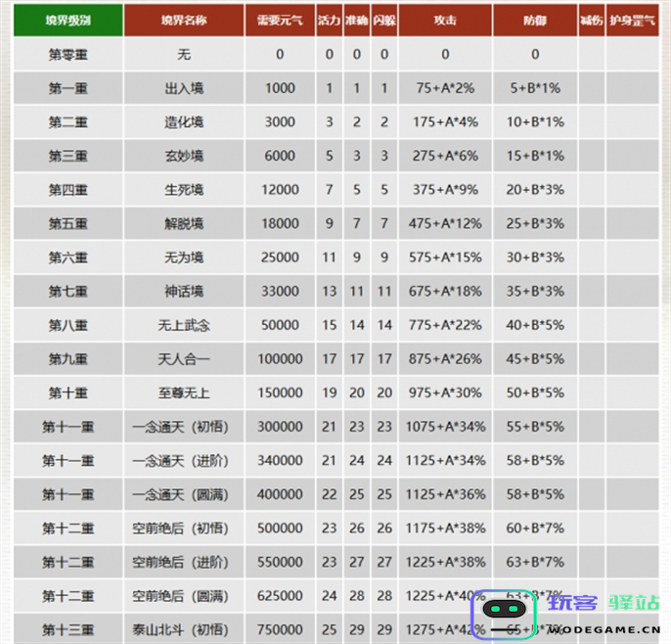Click the 无上武念 realm name
Viewport: 671px width, 644px height.
coord(184,325)
